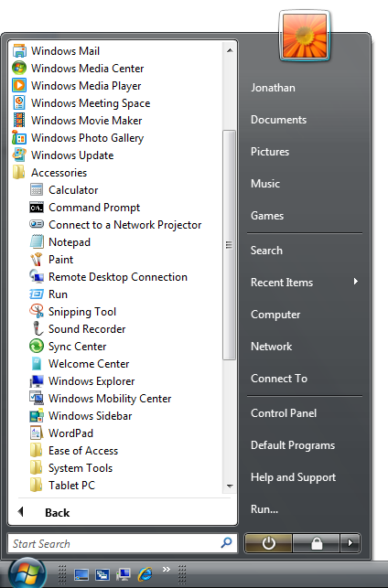Viewport: 388px width, 588px height.
Task: Click the Lock computer button
Action: tap(317, 542)
